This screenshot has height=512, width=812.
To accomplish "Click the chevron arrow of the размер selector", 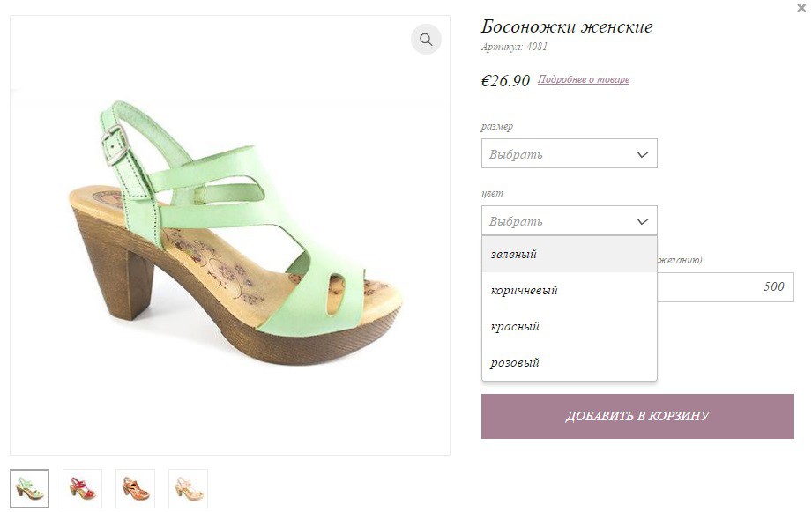I will (x=642, y=154).
